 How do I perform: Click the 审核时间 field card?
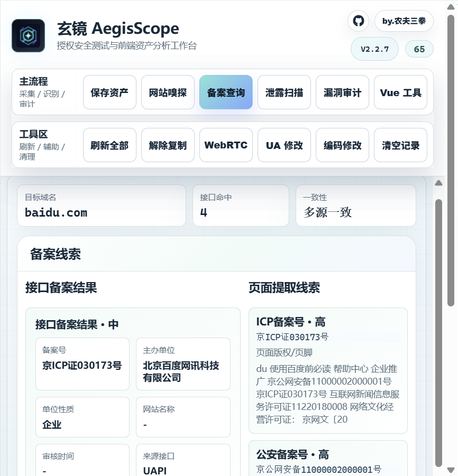tap(83, 460)
